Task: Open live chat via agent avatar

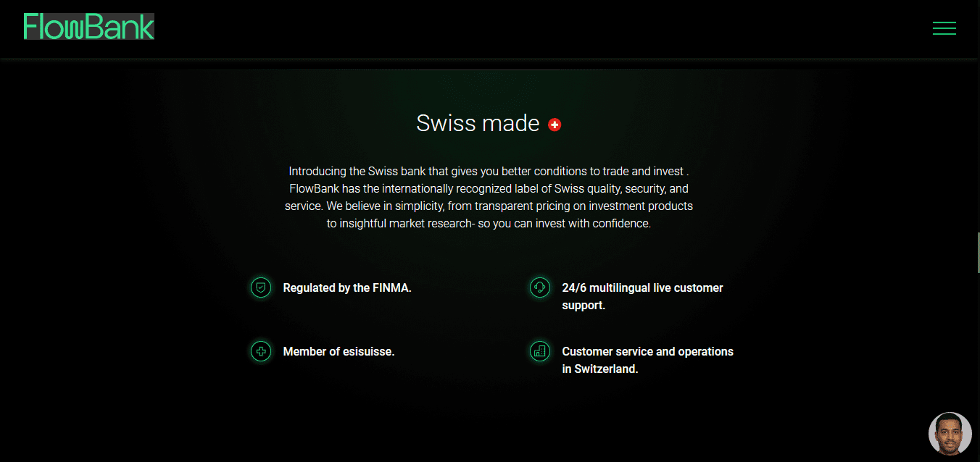Action: [x=950, y=433]
